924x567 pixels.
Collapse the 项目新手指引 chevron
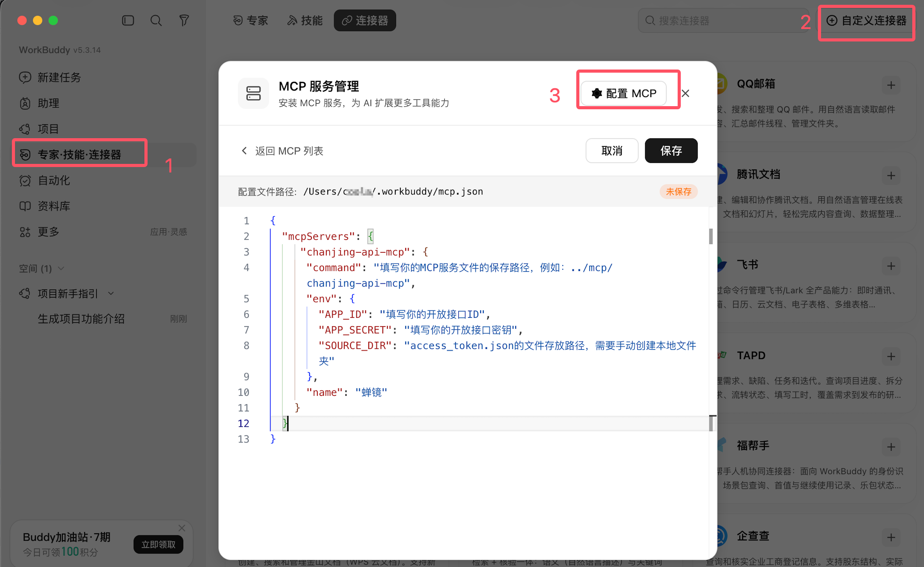pos(111,293)
